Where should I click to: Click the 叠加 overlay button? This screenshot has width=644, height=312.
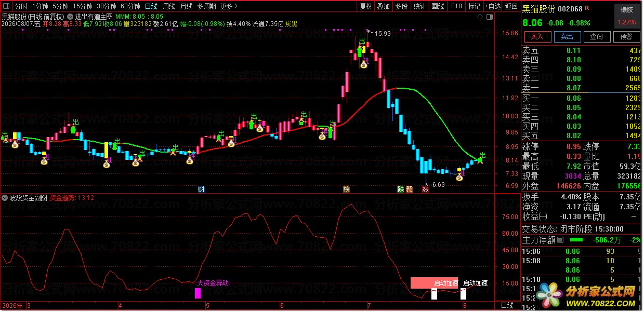coord(384,6)
